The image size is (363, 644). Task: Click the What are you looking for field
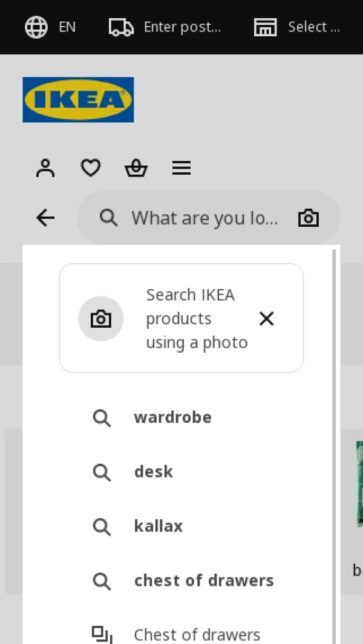[x=204, y=218]
